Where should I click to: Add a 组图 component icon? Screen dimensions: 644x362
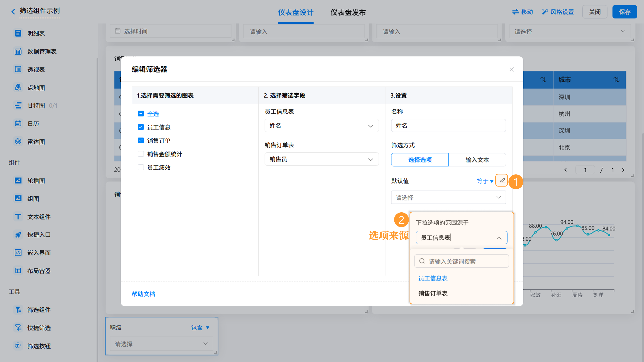(x=18, y=198)
